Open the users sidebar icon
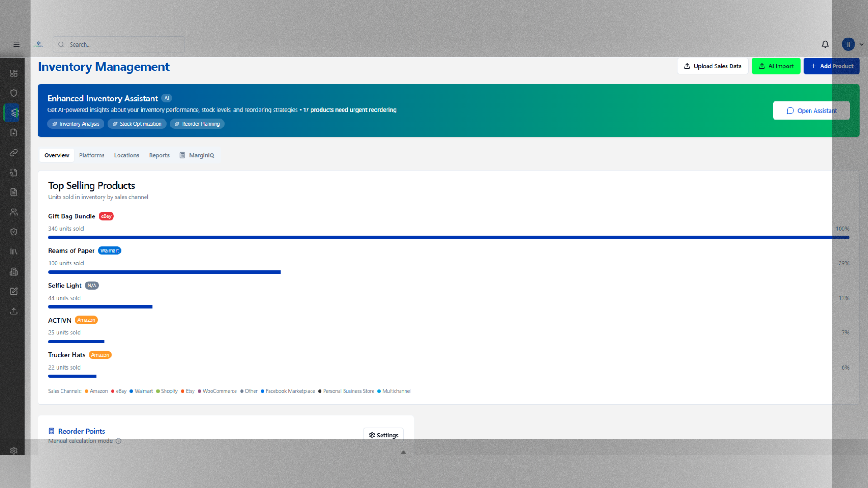This screenshot has height=488, width=868. pos(14,212)
